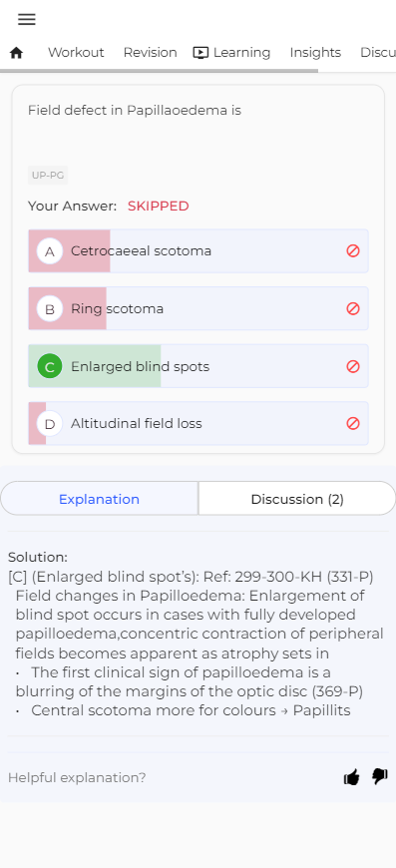Go to the home icon

click(17, 53)
